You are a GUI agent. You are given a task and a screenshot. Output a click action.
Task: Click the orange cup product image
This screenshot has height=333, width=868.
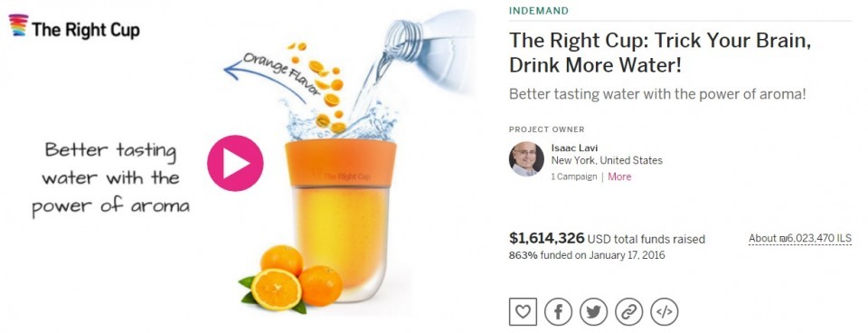341,221
